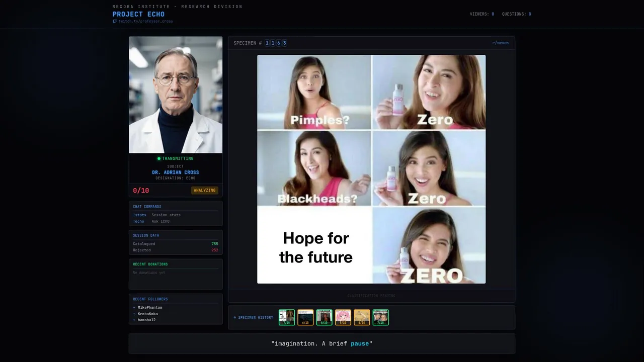Click the 0/10 score readout
This screenshot has height=362, width=644.
pyautogui.click(x=141, y=191)
